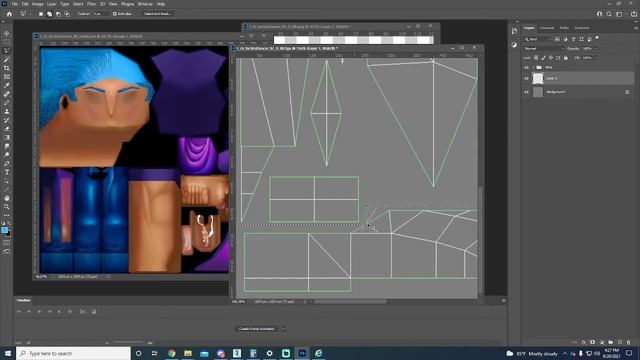This screenshot has height=360, width=640.
Task: Select the Dodge tool
Action: [7, 155]
